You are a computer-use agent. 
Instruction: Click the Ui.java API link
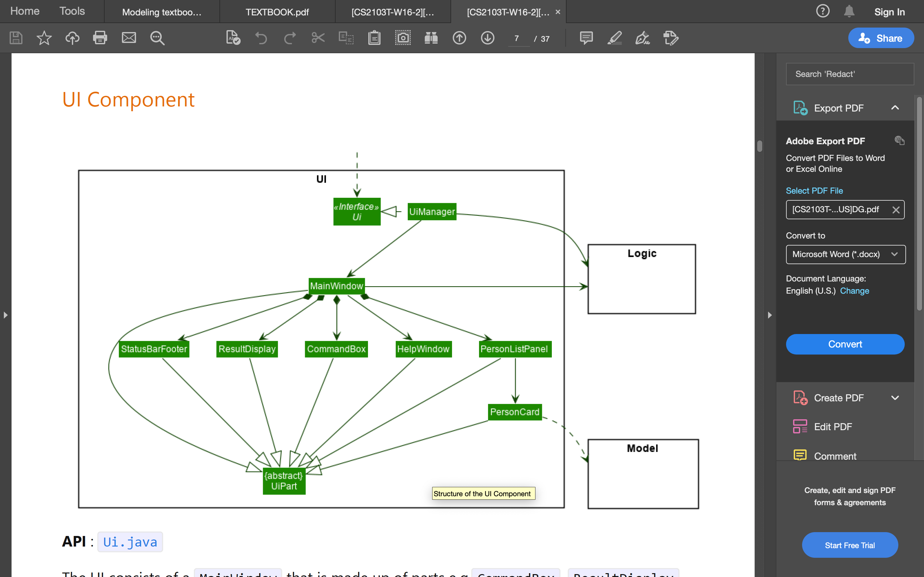click(130, 542)
